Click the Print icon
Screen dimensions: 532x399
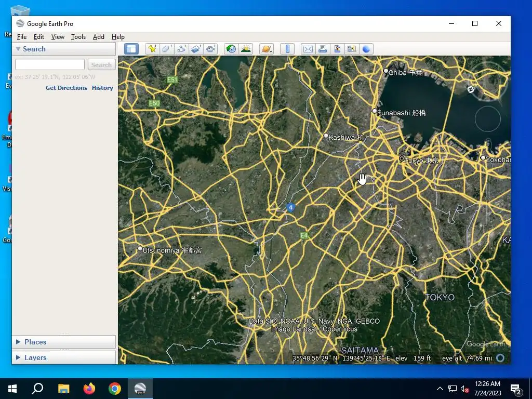tap(322, 49)
